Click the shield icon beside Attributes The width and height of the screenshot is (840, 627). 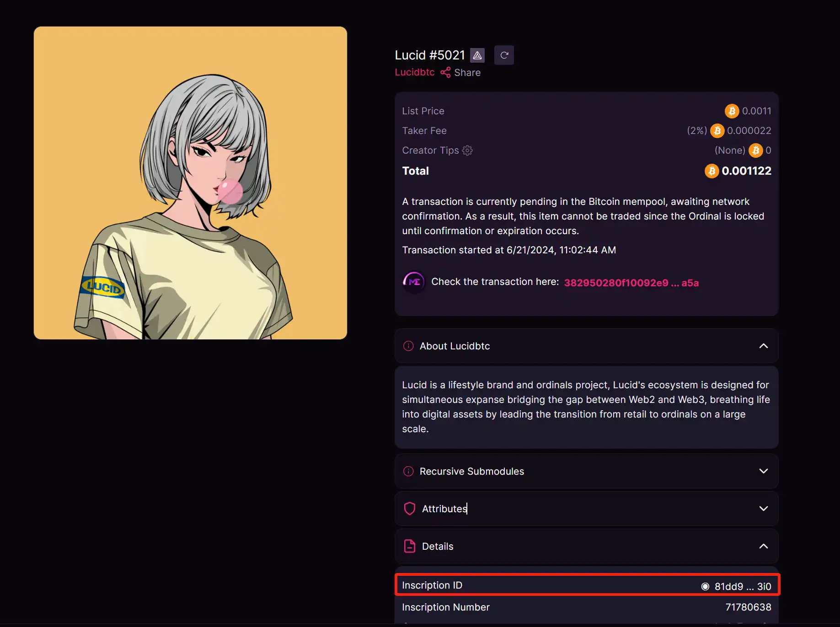pos(410,509)
